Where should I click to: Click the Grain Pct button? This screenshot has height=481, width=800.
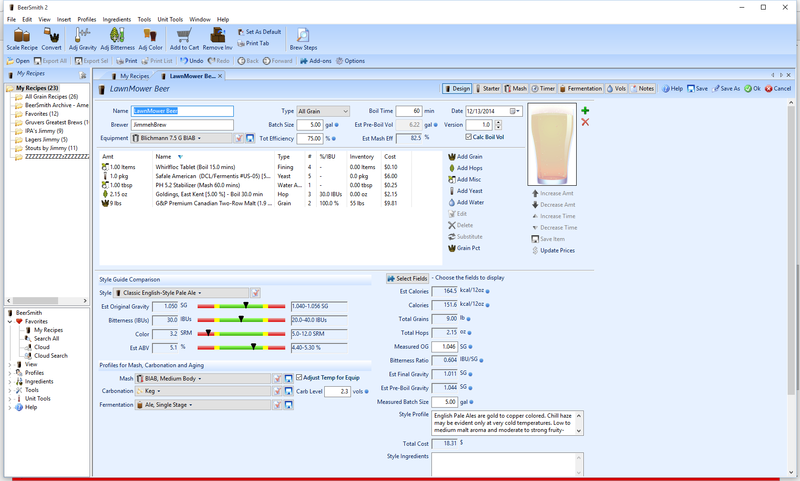tap(464, 248)
